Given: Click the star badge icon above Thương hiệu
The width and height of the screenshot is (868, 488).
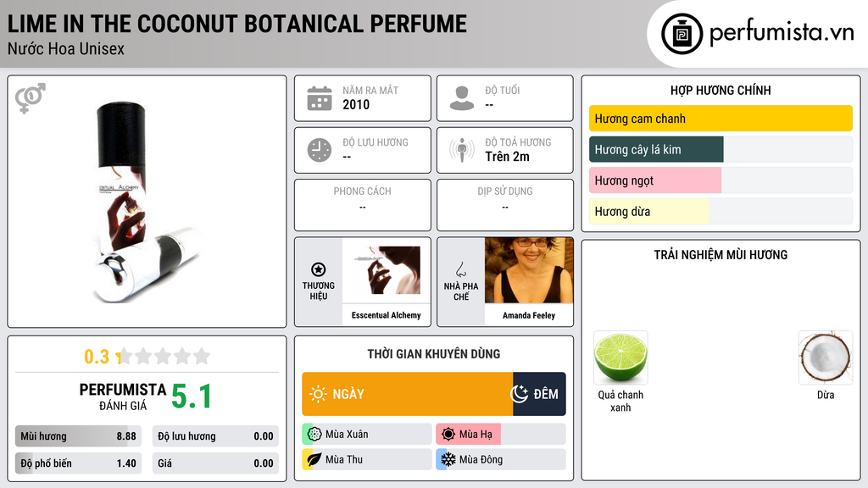Looking at the screenshot, I should [319, 269].
